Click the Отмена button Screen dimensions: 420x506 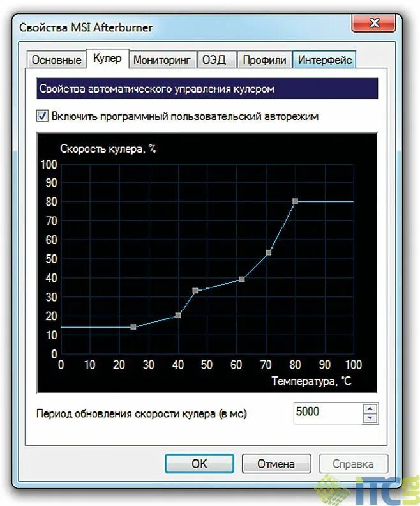click(x=276, y=464)
